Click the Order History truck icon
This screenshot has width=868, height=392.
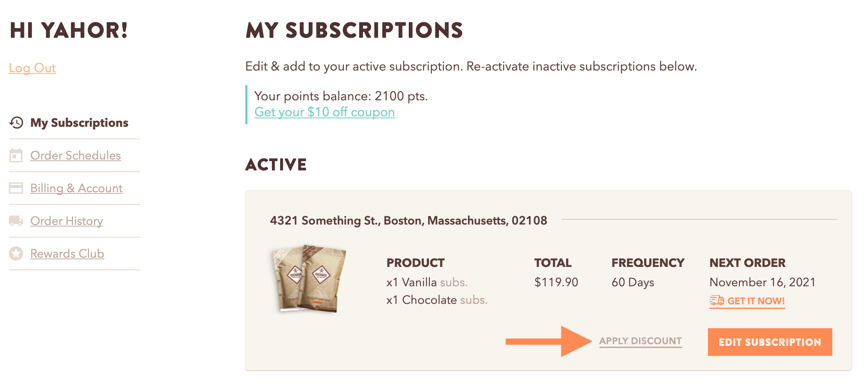click(x=16, y=221)
